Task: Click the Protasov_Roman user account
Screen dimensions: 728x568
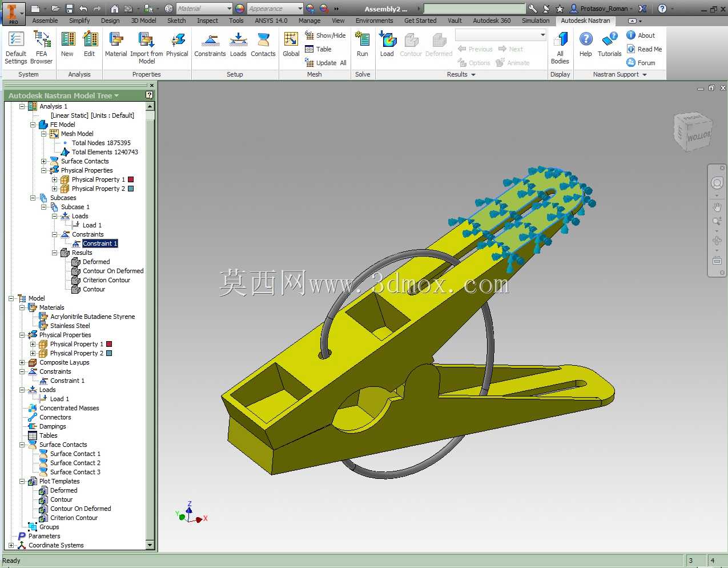Action: coord(602,9)
